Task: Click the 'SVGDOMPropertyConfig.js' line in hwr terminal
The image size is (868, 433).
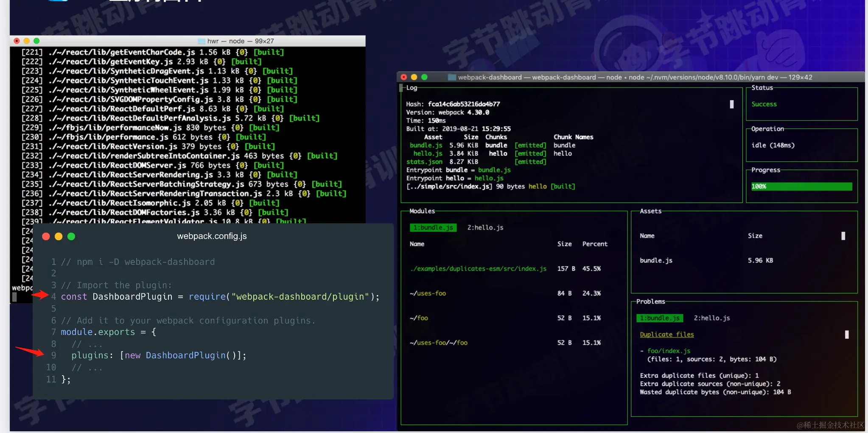Action: pyautogui.click(x=160, y=99)
